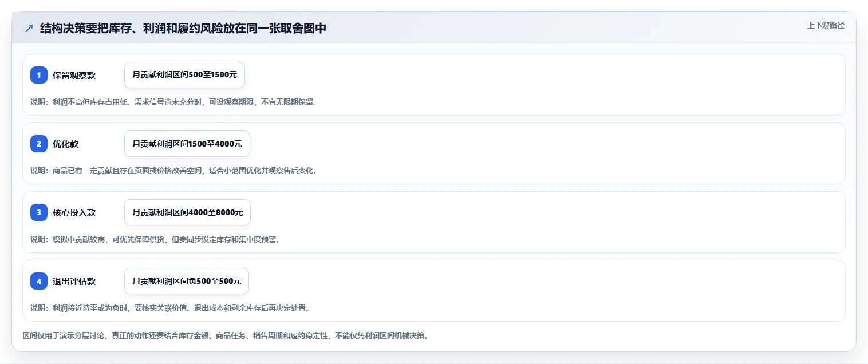
Task: Click the 上下游路径 label in header
Action: (x=826, y=25)
